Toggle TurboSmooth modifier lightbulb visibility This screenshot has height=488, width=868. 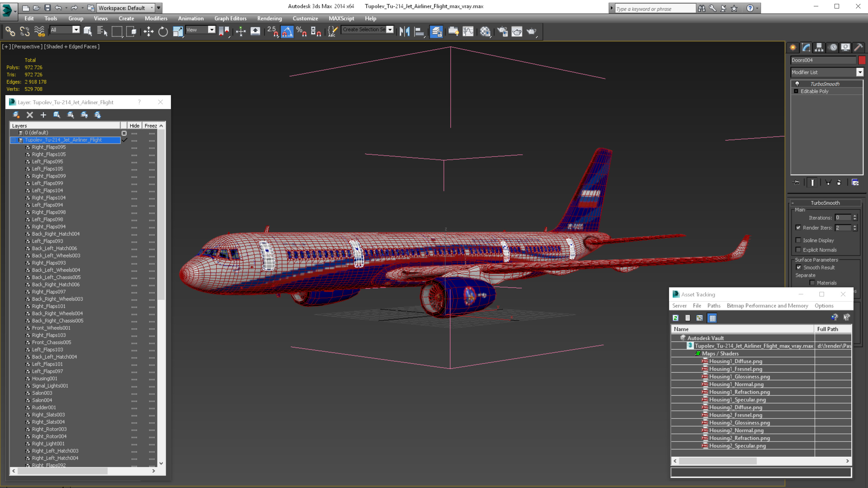797,83
